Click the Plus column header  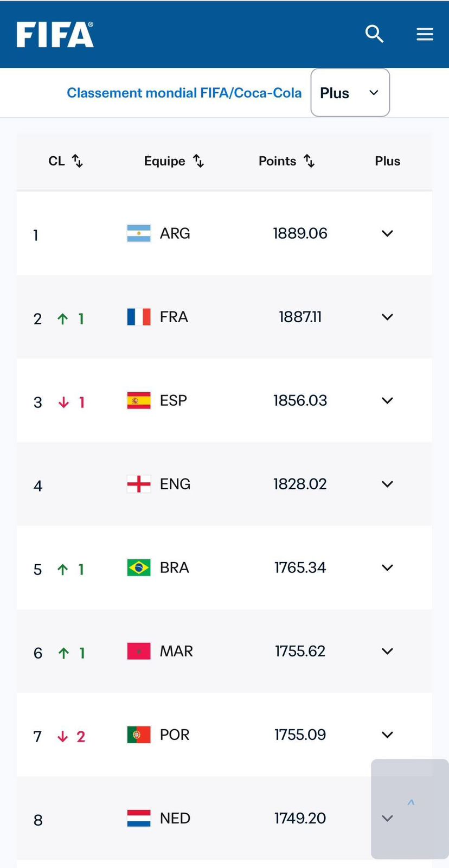pyautogui.click(x=387, y=161)
